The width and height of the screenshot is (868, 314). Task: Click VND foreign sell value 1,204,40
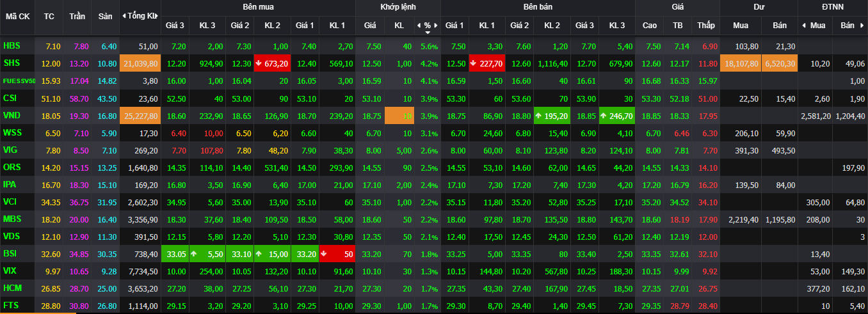pyautogui.click(x=851, y=116)
